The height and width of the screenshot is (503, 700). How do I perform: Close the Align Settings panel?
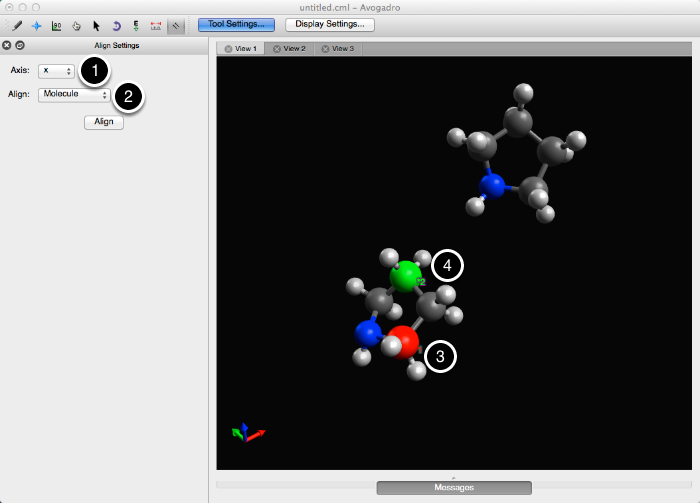(x=7, y=46)
